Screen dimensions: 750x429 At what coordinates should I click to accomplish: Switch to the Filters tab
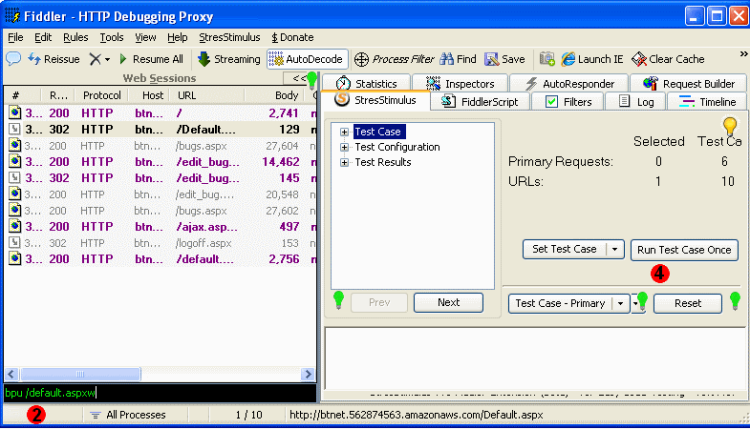pos(568,101)
